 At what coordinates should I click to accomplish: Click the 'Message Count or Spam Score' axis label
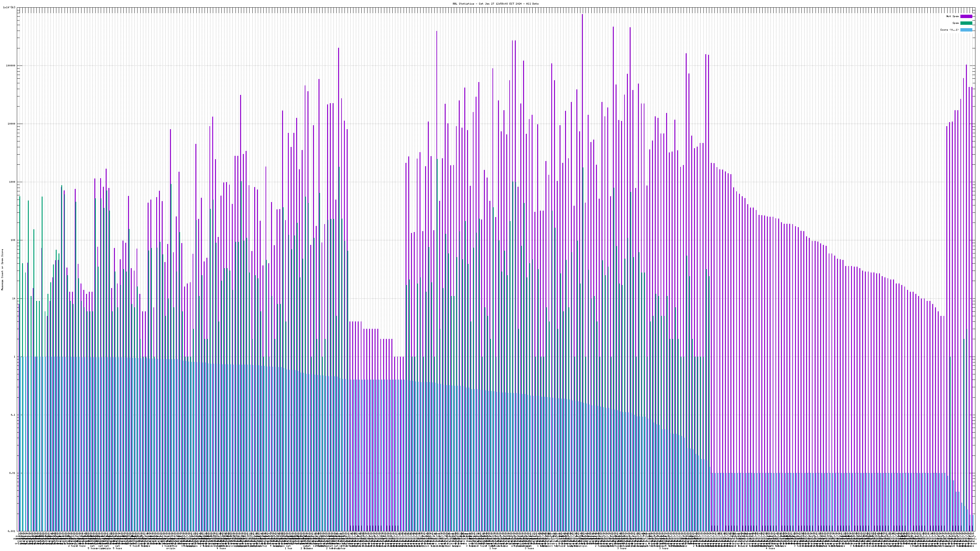(2, 270)
